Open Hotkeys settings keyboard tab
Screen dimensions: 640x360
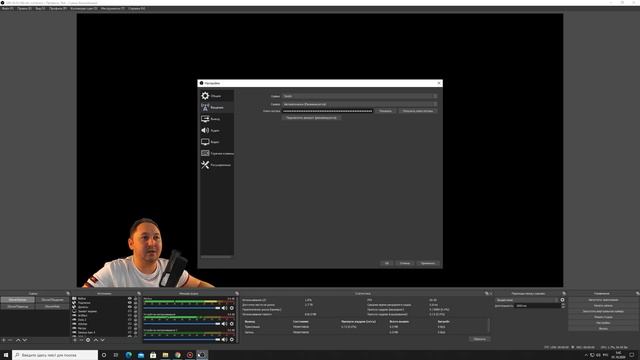point(216,153)
